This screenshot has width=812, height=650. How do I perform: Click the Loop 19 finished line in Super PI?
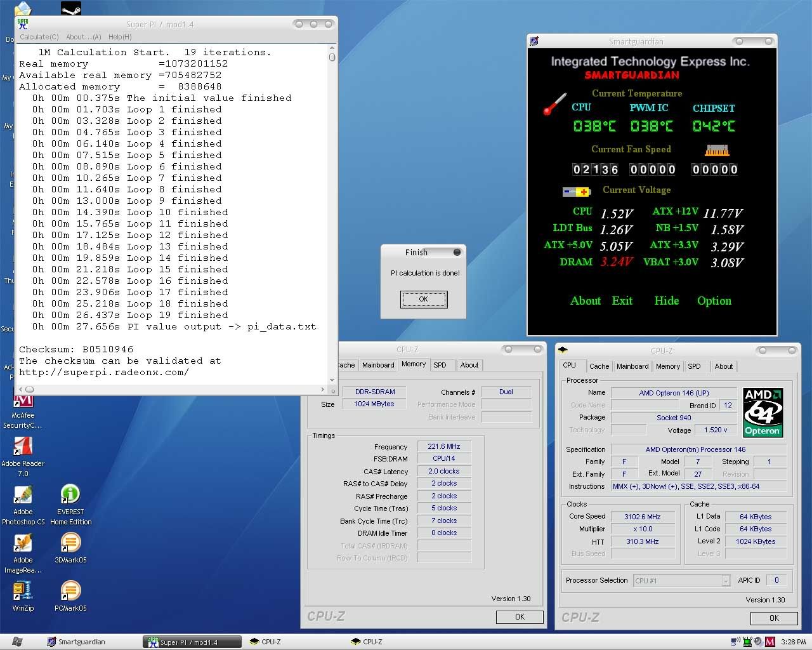[x=130, y=315]
